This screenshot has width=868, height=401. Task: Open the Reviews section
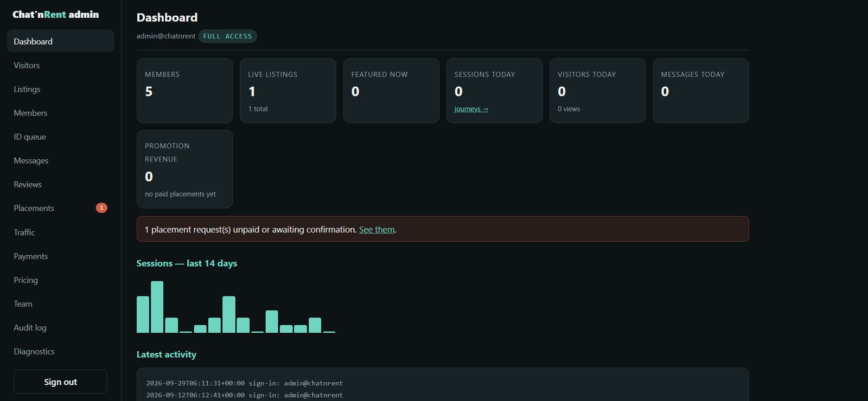pyautogui.click(x=60, y=184)
